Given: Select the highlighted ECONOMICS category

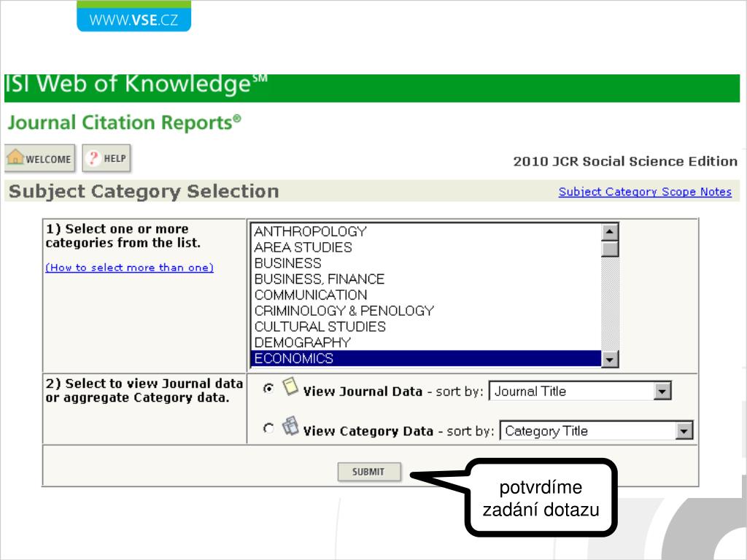Looking at the screenshot, I should (x=426, y=358).
